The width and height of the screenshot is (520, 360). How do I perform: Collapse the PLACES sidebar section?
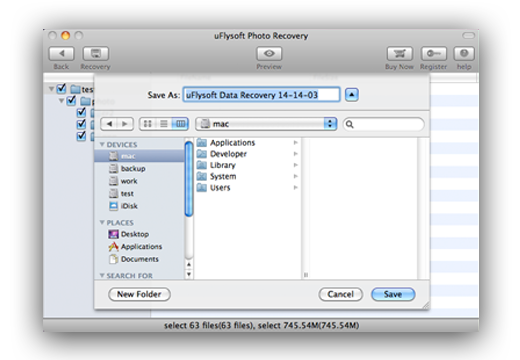pyautogui.click(x=102, y=222)
